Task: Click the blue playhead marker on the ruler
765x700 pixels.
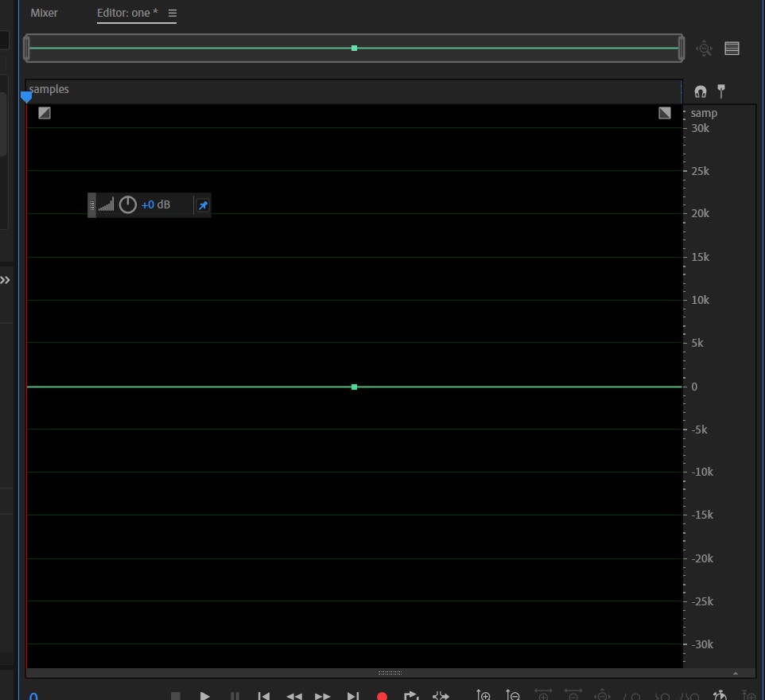Action: 26,97
